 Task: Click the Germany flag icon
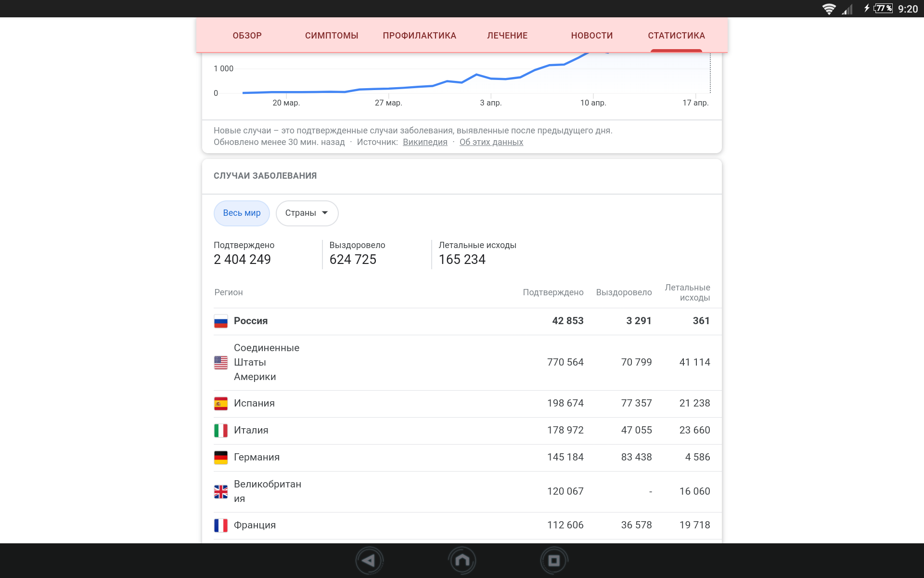tap(221, 458)
